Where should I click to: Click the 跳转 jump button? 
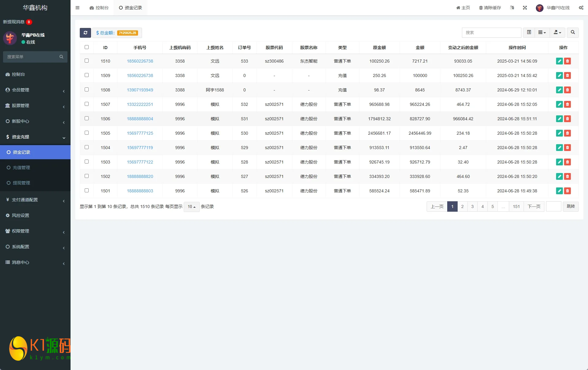(571, 206)
